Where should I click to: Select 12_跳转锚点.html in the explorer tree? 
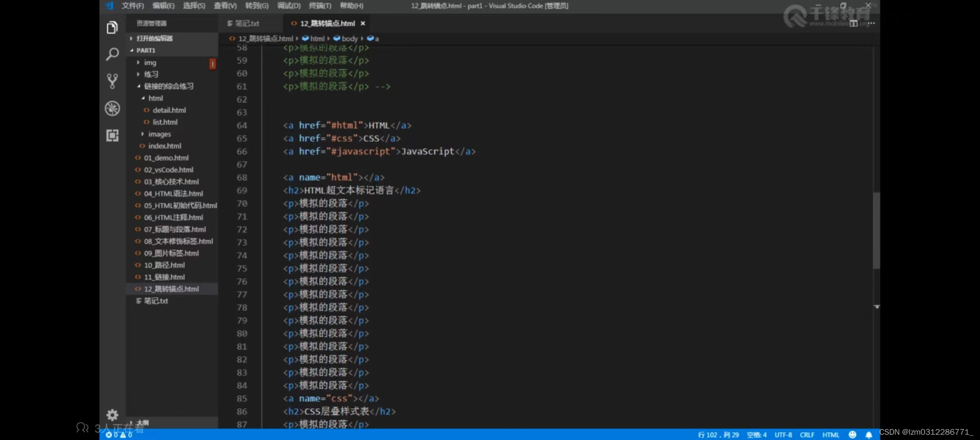[172, 289]
